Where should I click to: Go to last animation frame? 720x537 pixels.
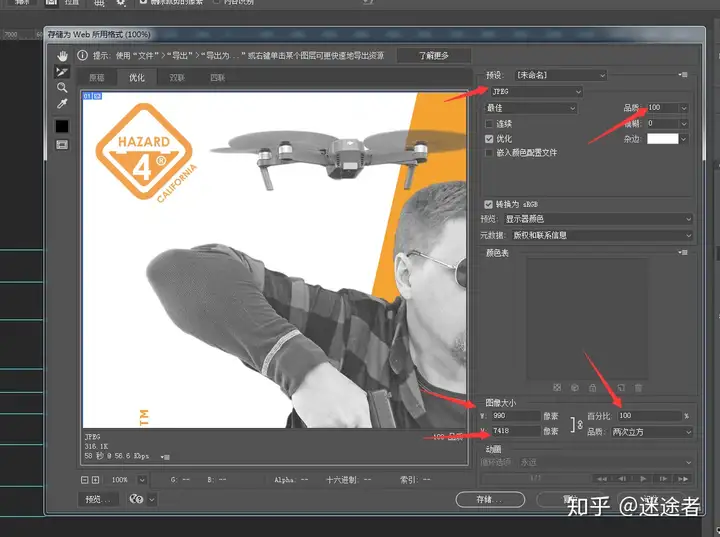click(683, 479)
